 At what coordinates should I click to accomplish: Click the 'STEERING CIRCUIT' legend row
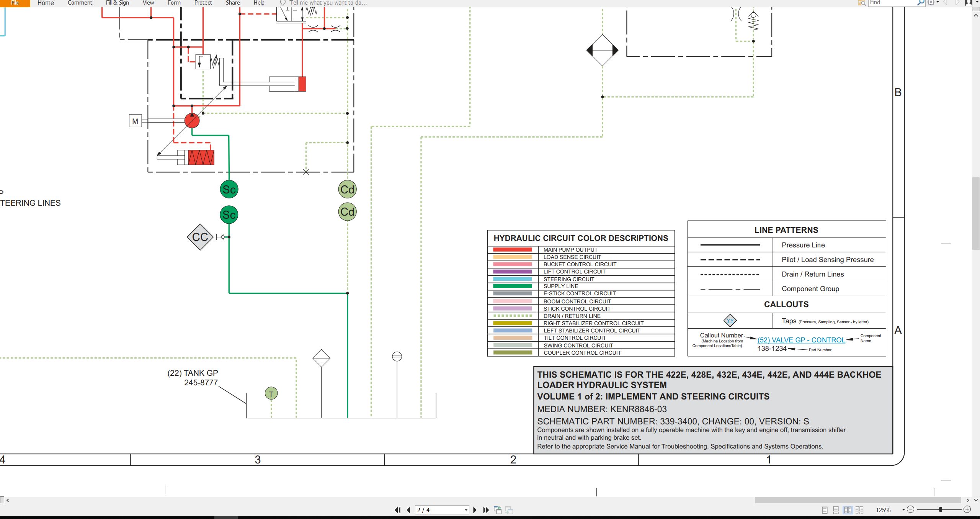581,279
